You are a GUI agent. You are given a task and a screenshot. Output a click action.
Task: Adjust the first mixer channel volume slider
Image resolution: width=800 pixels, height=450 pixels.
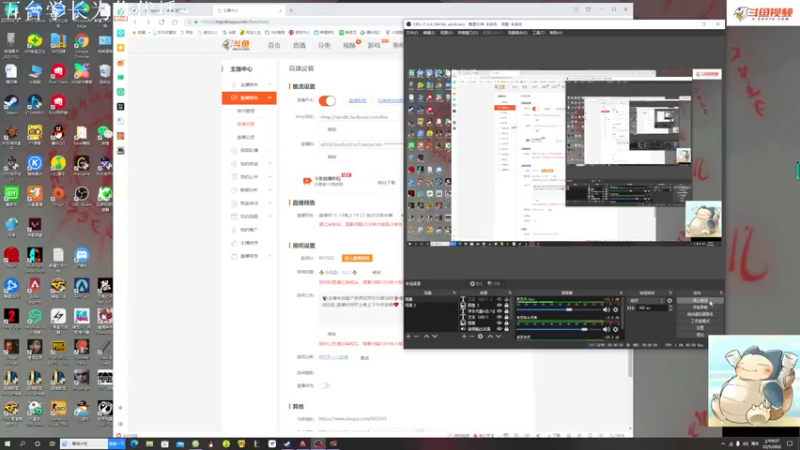569,310
